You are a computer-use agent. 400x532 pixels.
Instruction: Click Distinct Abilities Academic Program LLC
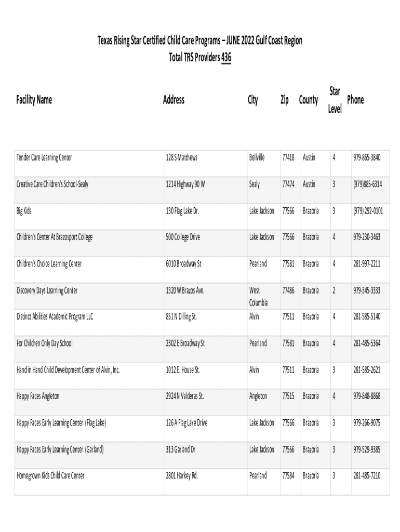pos(55,316)
